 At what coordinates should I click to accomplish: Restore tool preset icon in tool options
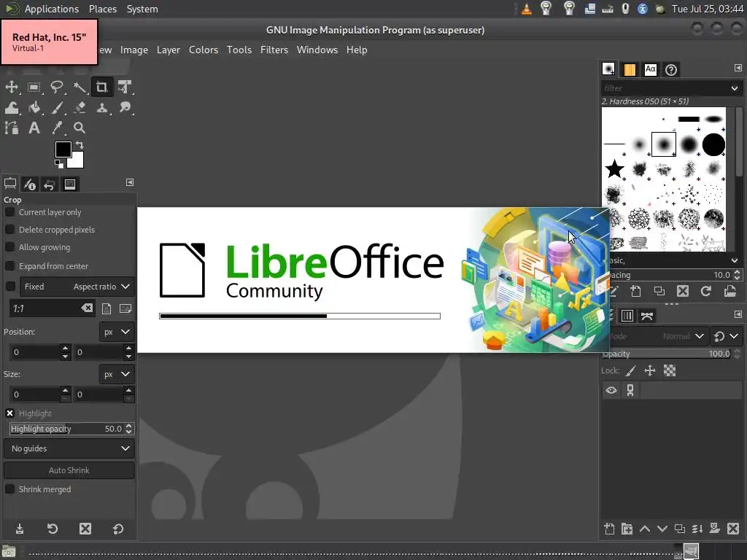[x=53, y=529]
